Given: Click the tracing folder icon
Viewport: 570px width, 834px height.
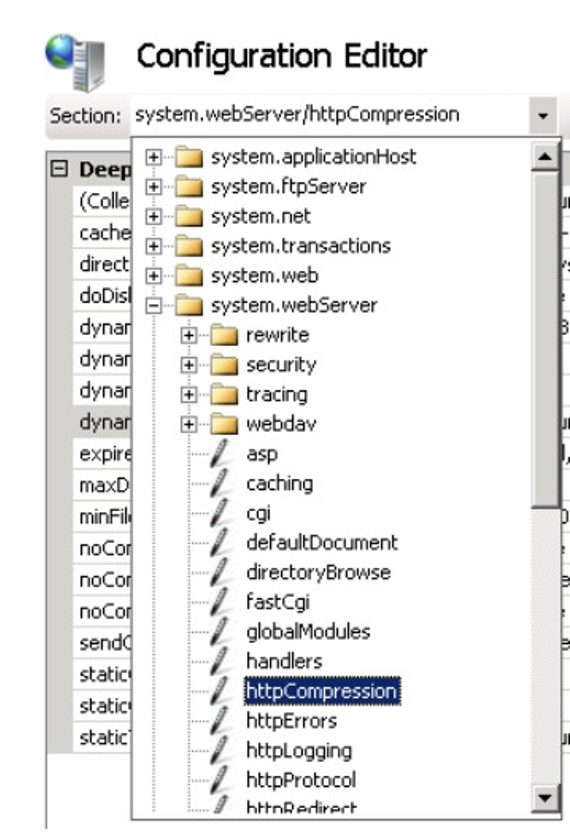Looking at the screenshot, I should [224, 395].
